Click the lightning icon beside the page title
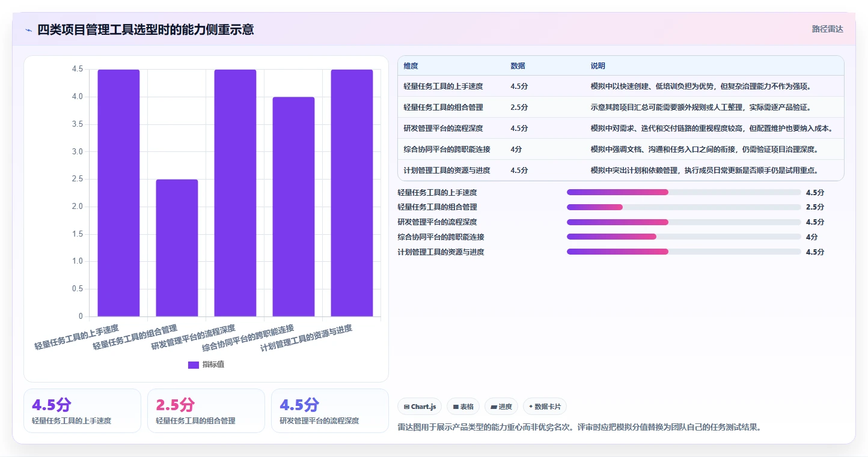868x457 pixels. click(x=28, y=30)
